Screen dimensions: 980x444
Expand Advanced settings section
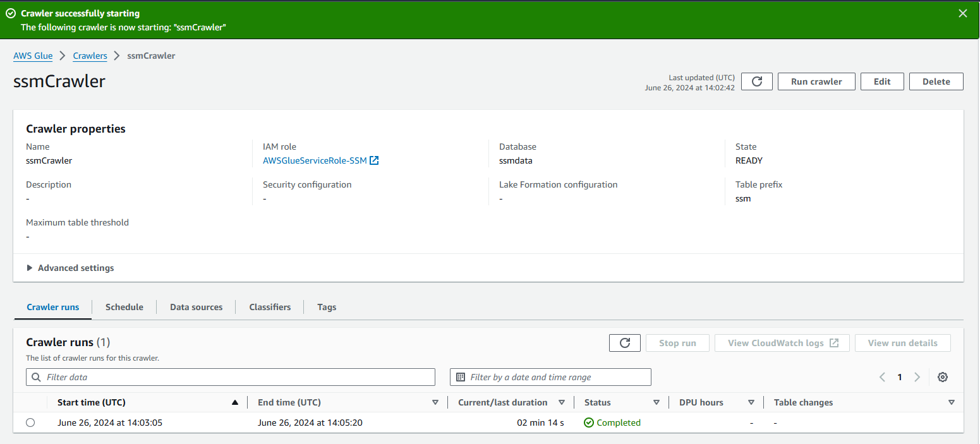[70, 268]
